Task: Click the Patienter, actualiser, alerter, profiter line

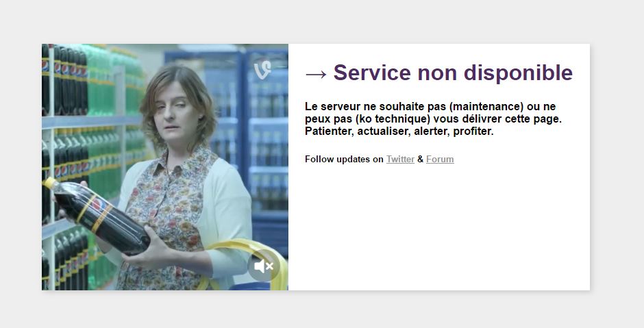Action: (399, 131)
